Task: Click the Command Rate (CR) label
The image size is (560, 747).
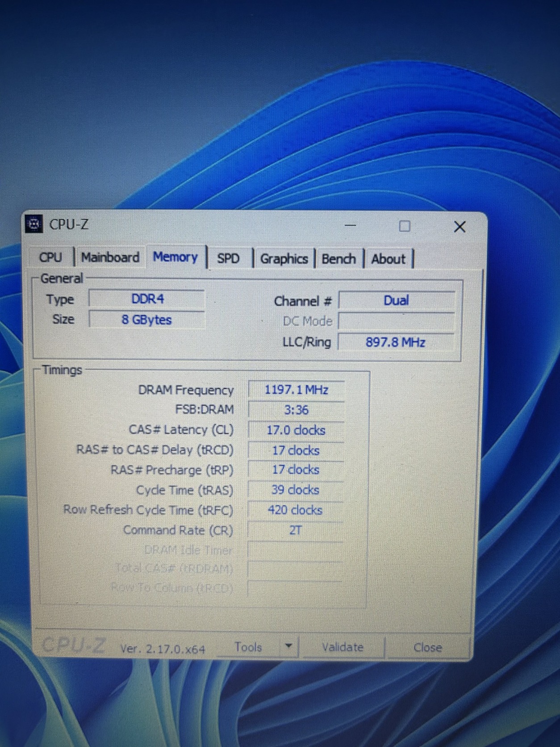Action: 178,530
